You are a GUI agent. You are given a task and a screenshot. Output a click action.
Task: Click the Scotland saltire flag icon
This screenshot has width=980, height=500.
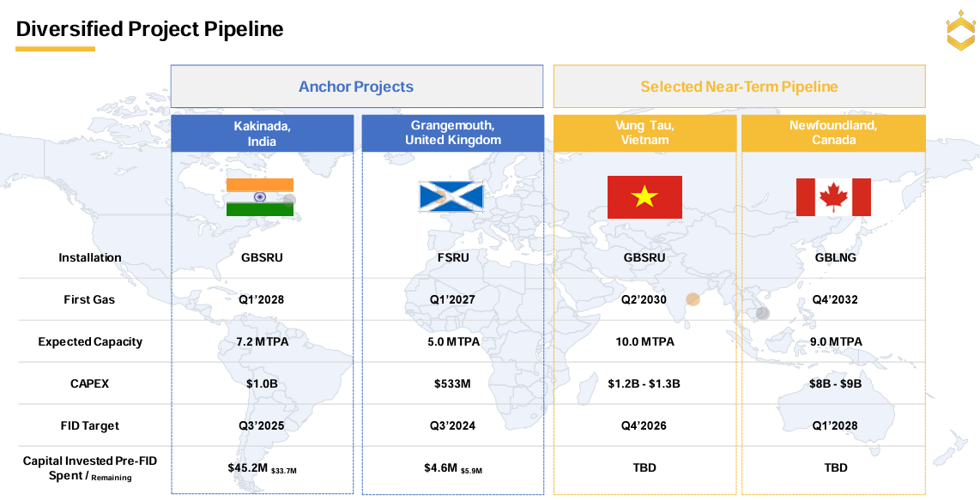(x=451, y=197)
